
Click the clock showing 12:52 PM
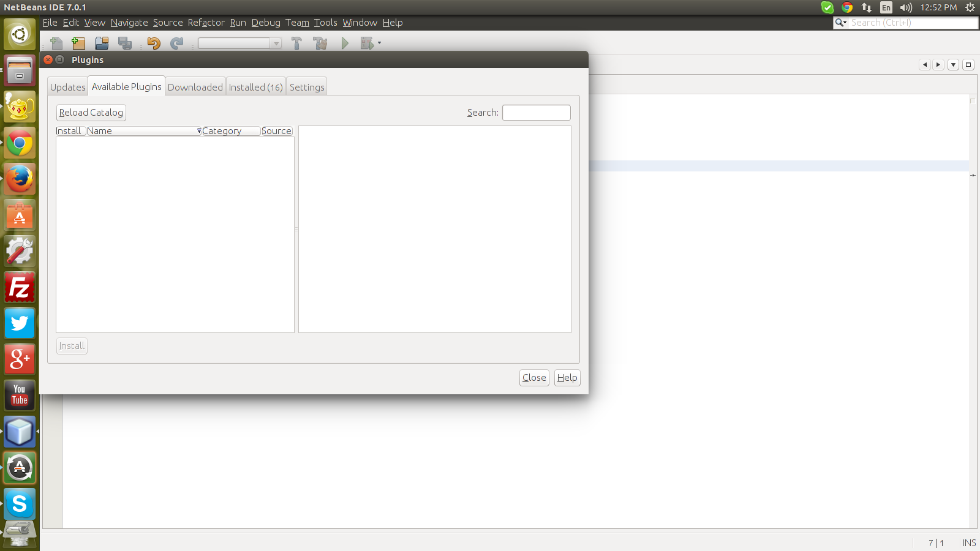pos(938,7)
